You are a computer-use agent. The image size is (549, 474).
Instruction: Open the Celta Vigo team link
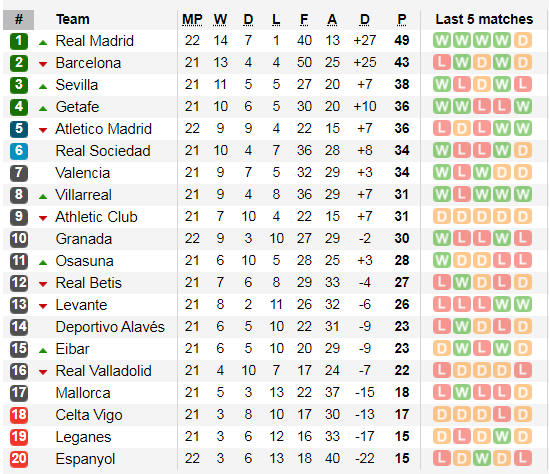pos(89,415)
